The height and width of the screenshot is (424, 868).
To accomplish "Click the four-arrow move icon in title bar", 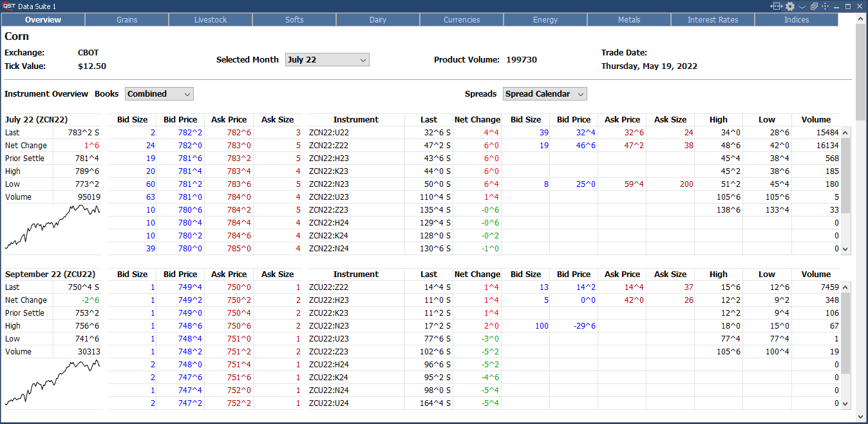I will [x=825, y=6].
